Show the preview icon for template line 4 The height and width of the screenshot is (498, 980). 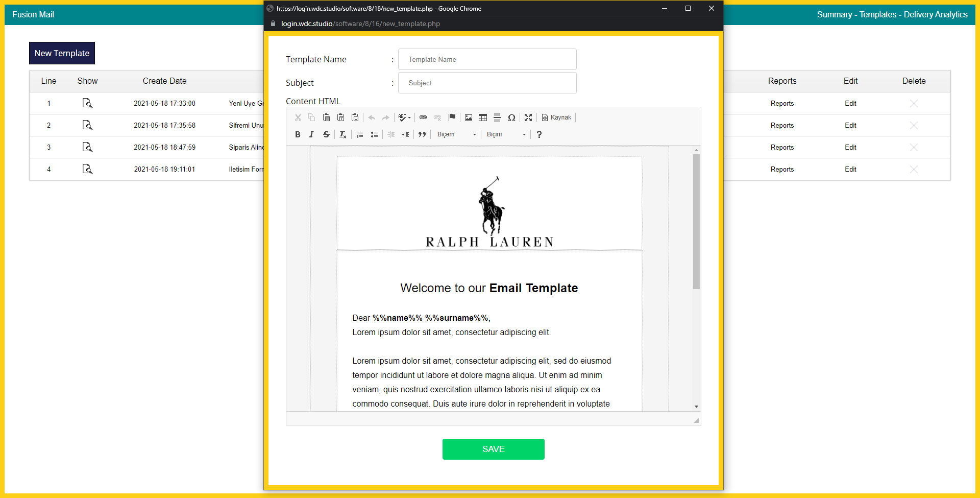(87, 169)
